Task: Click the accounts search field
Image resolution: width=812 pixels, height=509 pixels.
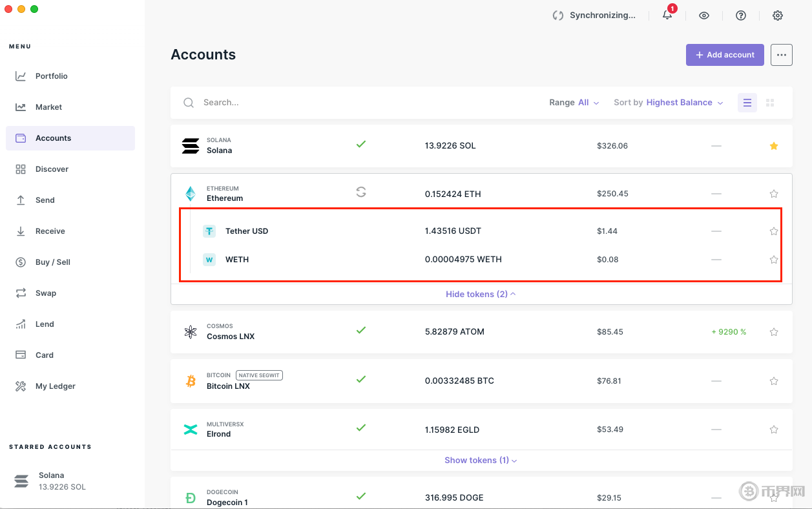Action: (323, 103)
